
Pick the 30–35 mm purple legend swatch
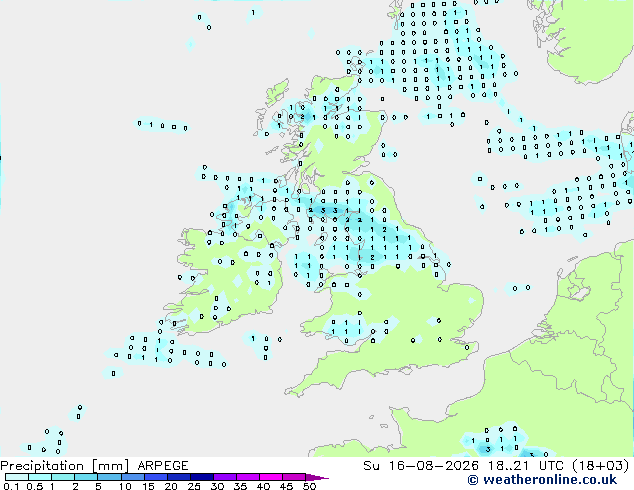point(225,477)
